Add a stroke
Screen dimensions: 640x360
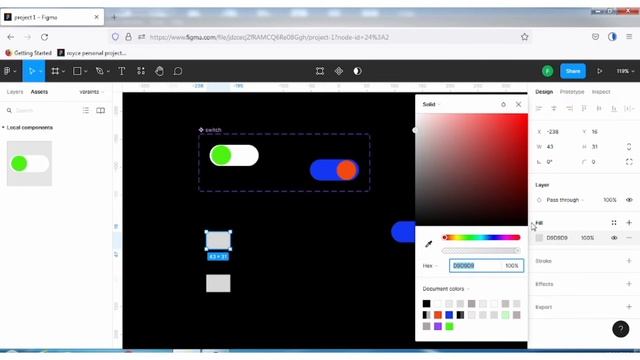pyautogui.click(x=629, y=261)
